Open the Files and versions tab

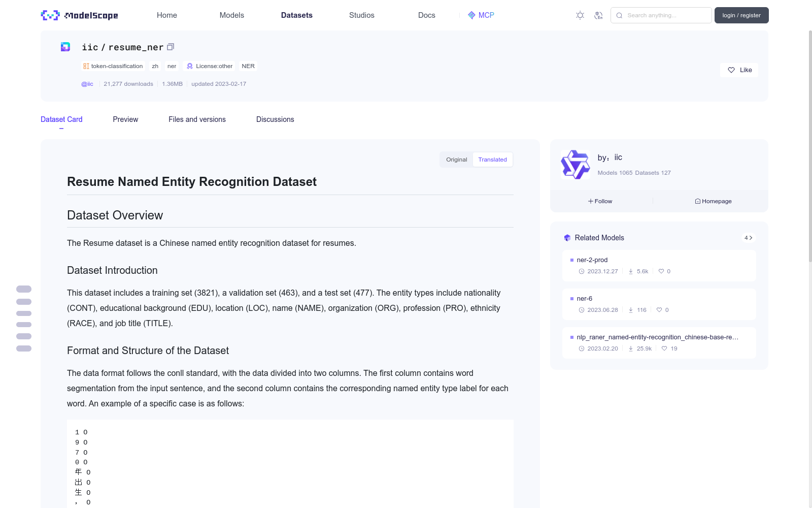[197, 119]
